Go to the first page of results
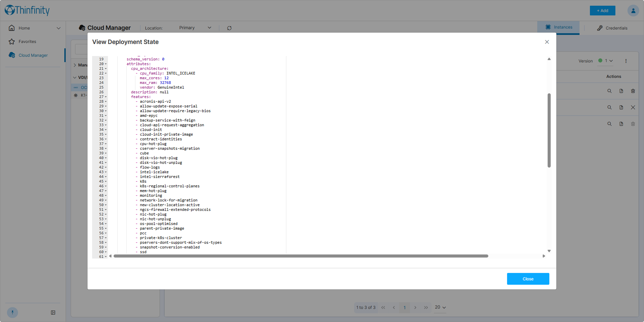Viewport: 644px width, 322px height. pos(383,308)
